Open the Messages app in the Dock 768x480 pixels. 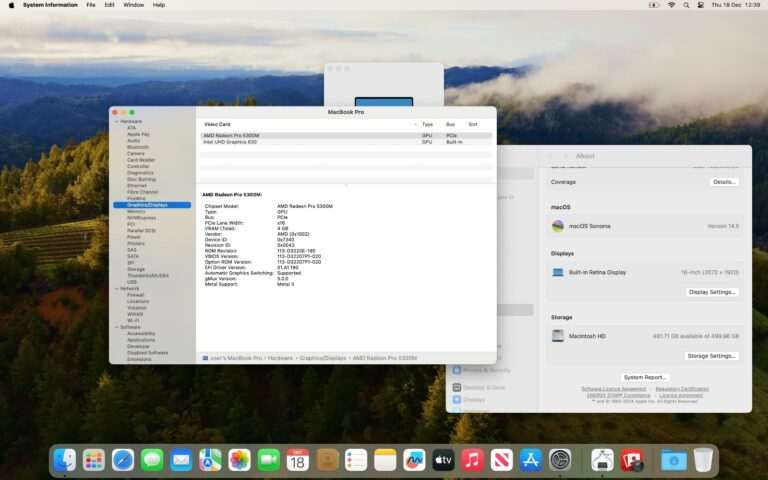(152, 460)
